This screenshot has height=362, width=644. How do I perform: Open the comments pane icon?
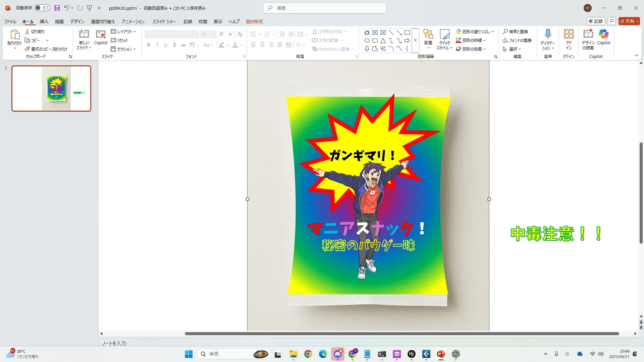click(x=612, y=21)
